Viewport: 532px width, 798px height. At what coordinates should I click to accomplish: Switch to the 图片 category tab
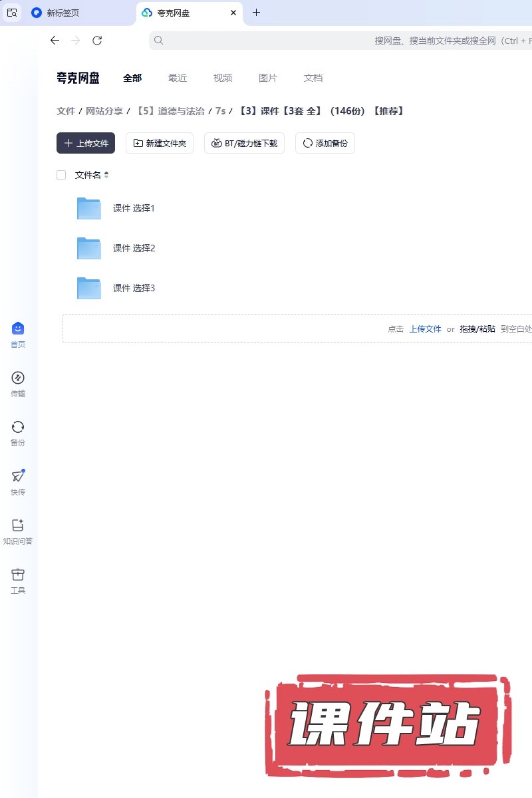268,78
